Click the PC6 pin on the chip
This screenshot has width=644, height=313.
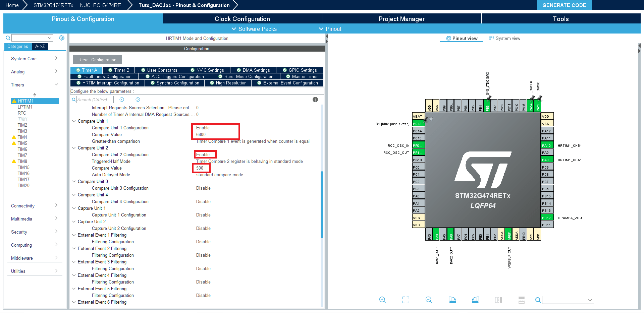[547, 189]
